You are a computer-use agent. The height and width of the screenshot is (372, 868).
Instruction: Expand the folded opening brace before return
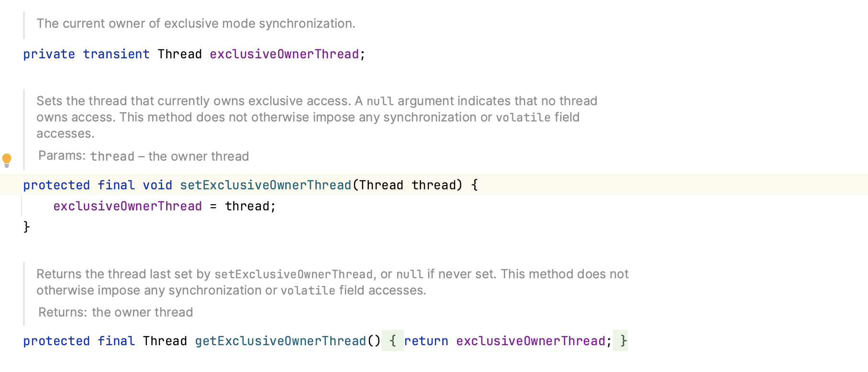392,341
